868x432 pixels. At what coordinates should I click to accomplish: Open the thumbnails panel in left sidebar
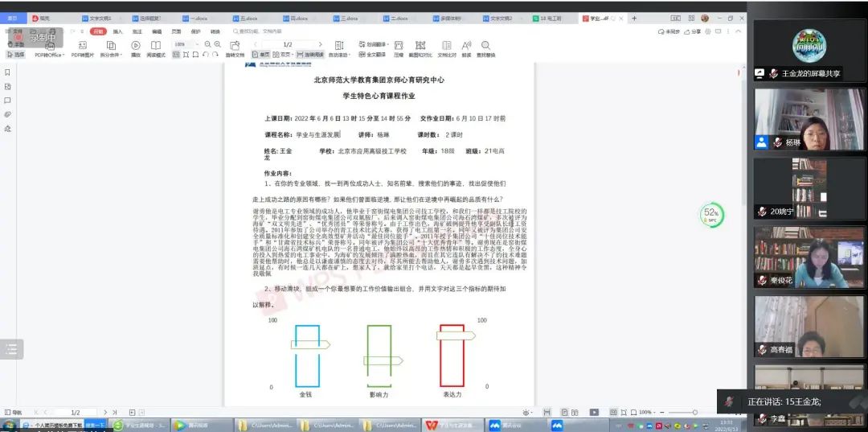(x=8, y=86)
